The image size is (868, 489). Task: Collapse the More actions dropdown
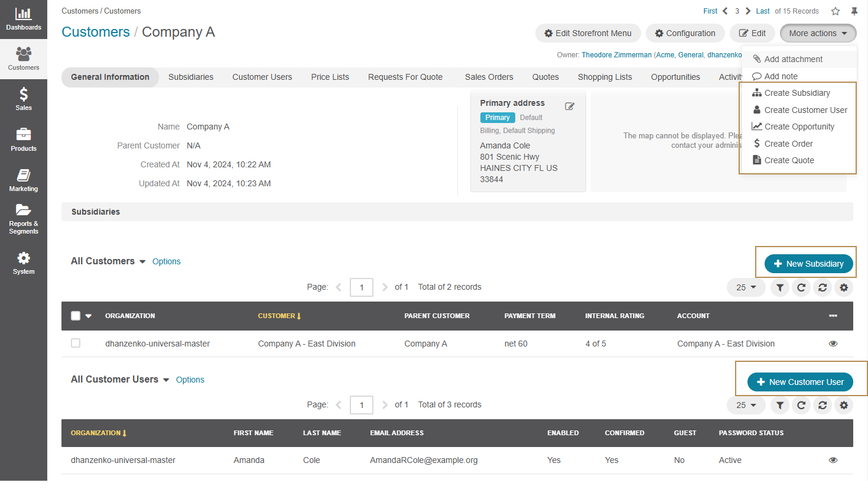click(x=818, y=33)
